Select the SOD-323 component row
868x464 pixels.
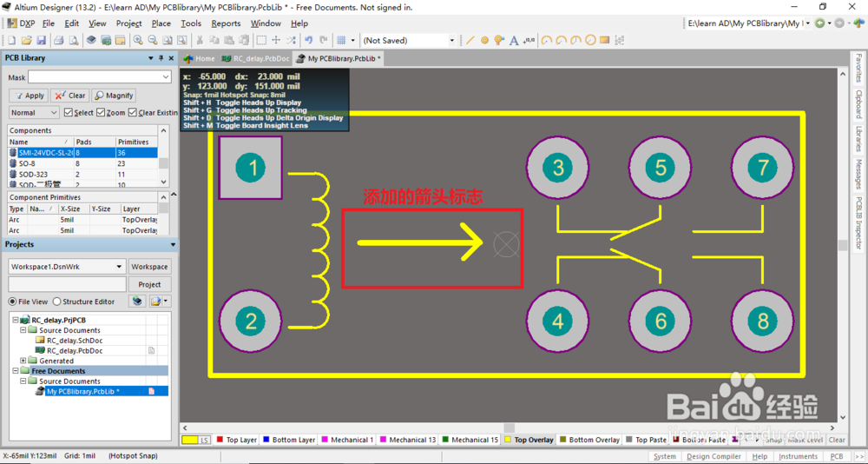(x=83, y=174)
